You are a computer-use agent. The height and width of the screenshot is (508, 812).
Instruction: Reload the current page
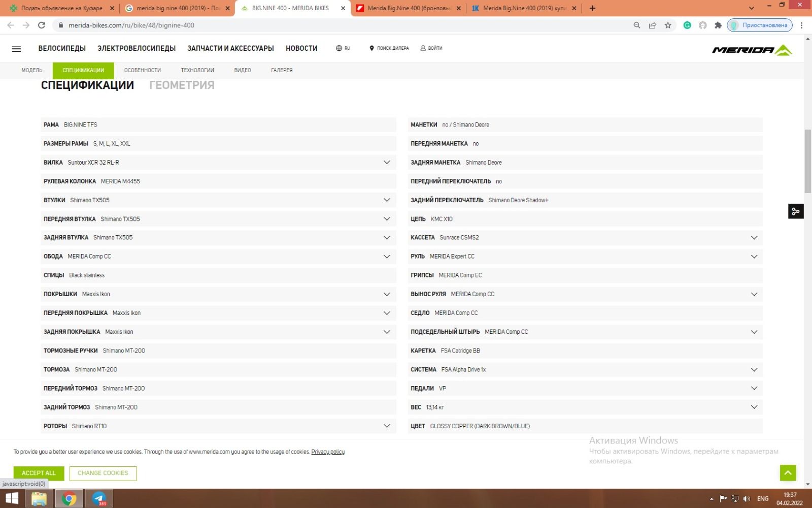pyautogui.click(x=42, y=25)
